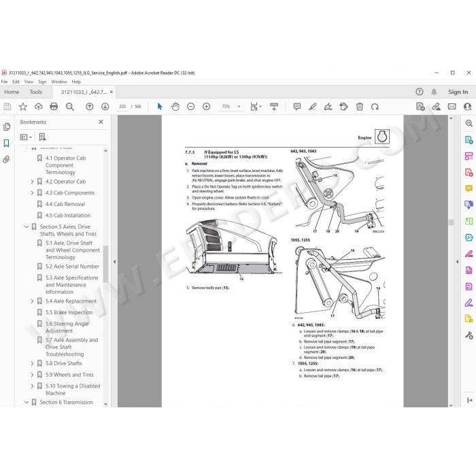
Task: Open 4.5 Cab Installation bookmark
Action: tap(68, 216)
